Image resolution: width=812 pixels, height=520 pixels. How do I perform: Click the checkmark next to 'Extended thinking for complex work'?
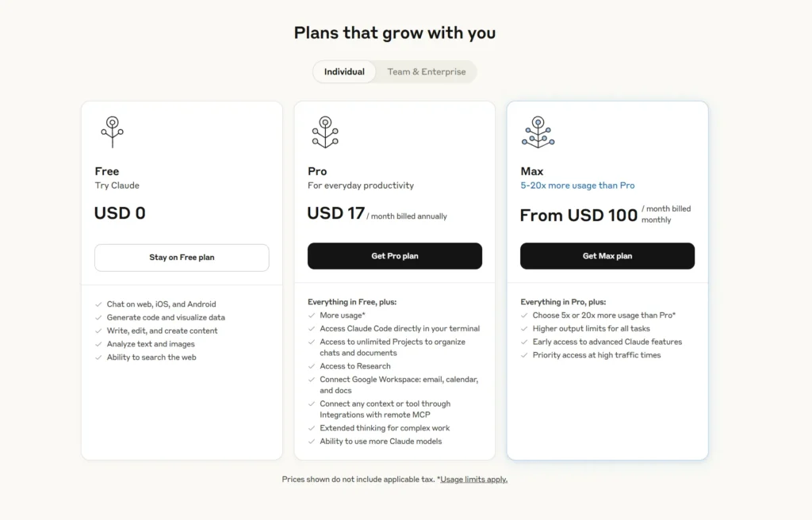coord(310,428)
